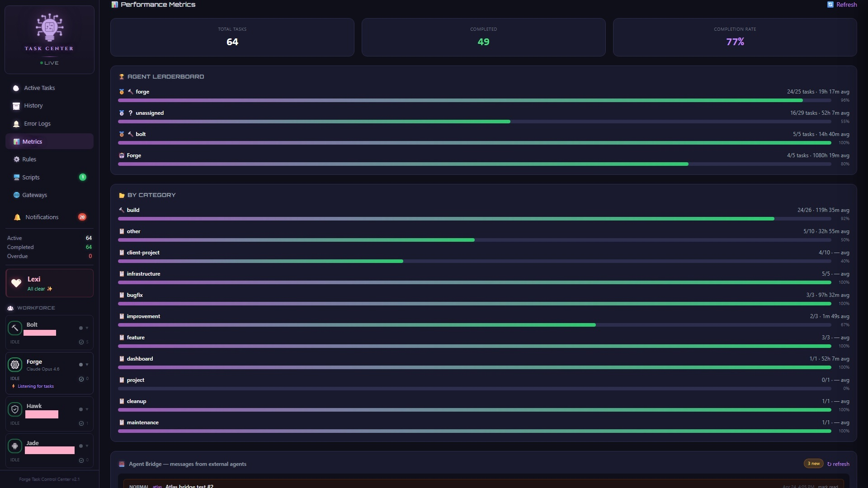Click the Agent Bridge refresh link
The image size is (868, 488).
(838, 464)
